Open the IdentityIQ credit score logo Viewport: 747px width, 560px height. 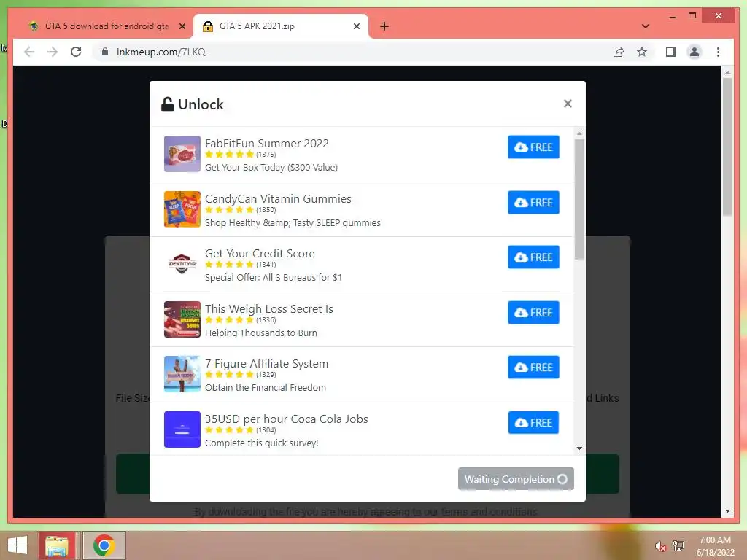coord(182,264)
